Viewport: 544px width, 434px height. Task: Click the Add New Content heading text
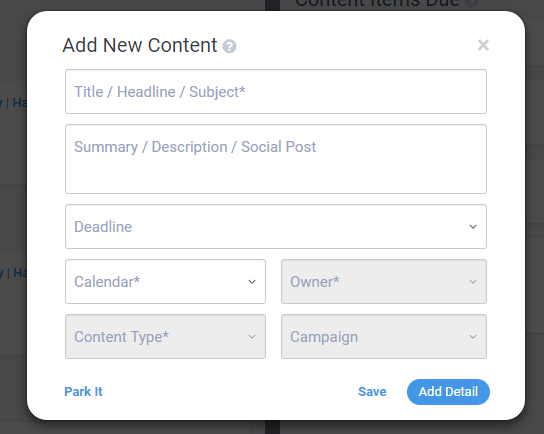point(140,45)
